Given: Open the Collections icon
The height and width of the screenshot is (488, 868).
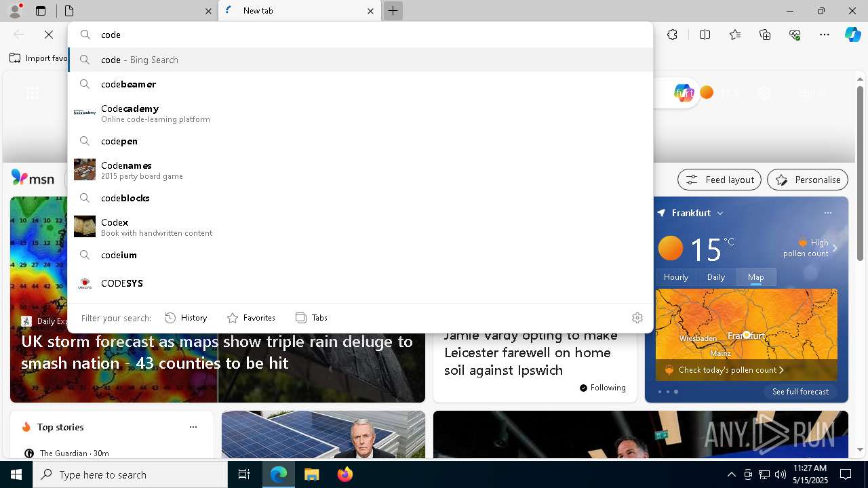Looking at the screenshot, I should point(765,35).
